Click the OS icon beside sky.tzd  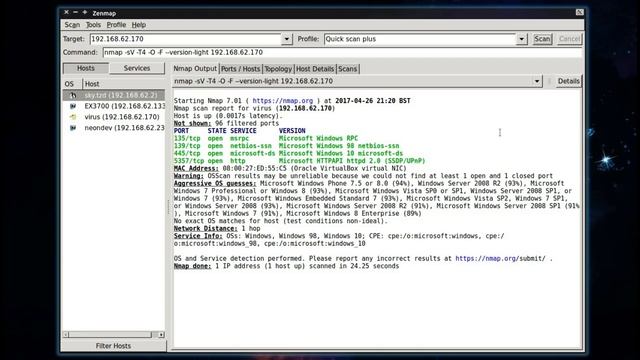point(73,95)
